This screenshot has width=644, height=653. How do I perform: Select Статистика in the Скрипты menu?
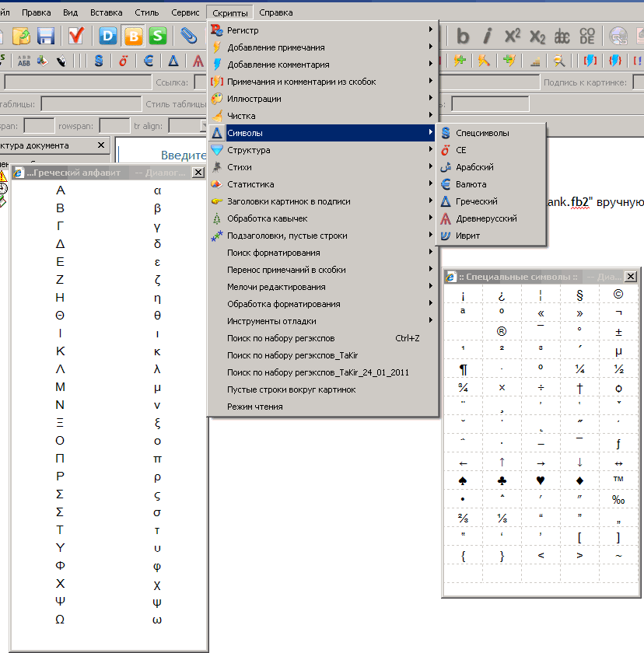(272, 185)
